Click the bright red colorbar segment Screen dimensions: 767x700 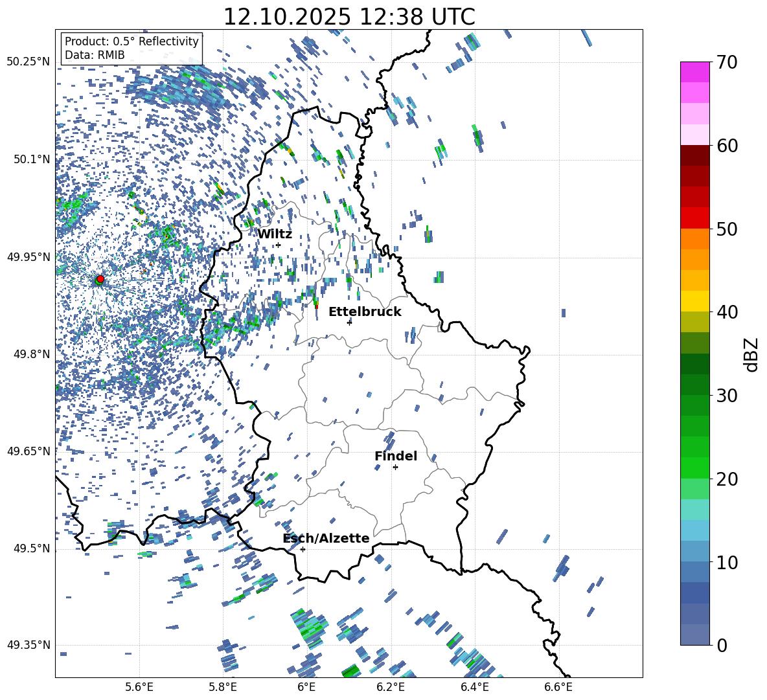tap(695, 218)
